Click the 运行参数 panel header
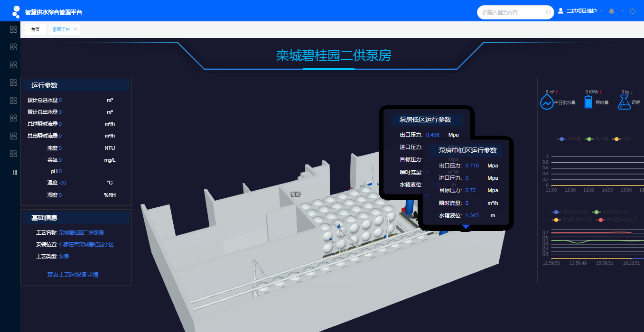The image size is (644, 332). 76,85
